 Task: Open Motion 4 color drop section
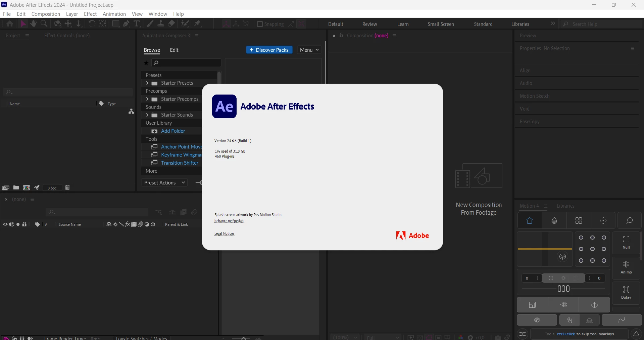point(554,221)
